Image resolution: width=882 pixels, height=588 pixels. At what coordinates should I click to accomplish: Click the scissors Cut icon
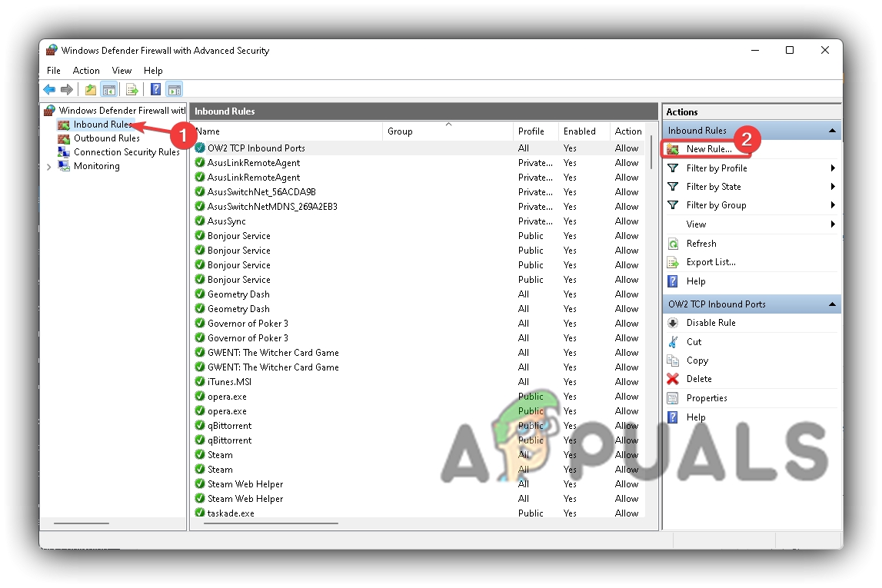click(673, 342)
